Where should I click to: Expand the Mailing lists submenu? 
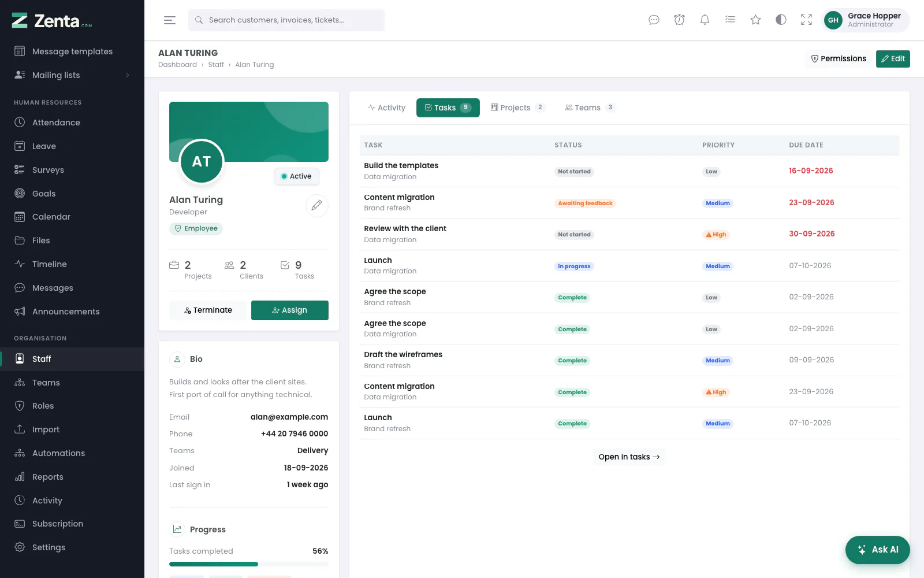click(72, 75)
